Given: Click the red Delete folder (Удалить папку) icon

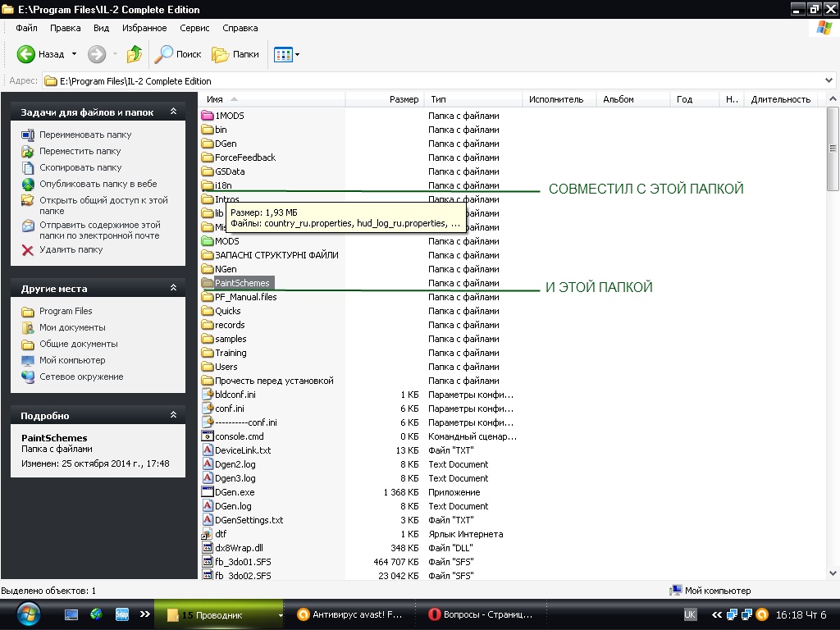Looking at the screenshot, I should click(28, 250).
